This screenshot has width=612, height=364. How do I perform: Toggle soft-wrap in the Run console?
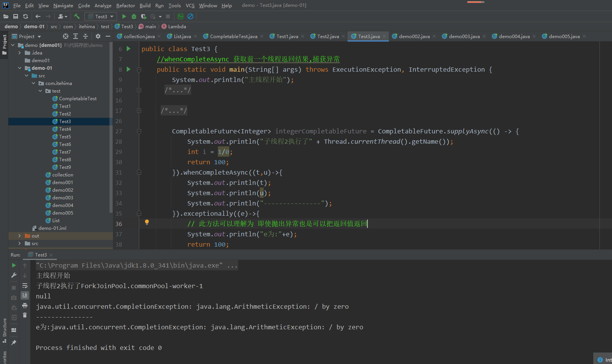(x=25, y=285)
